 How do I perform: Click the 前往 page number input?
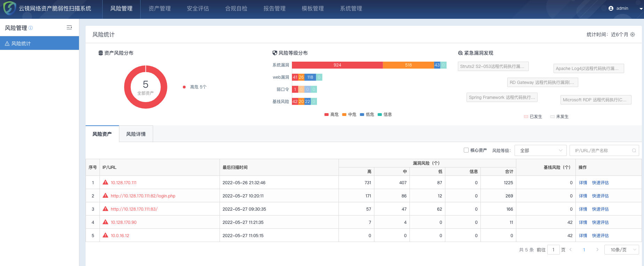point(553,250)
